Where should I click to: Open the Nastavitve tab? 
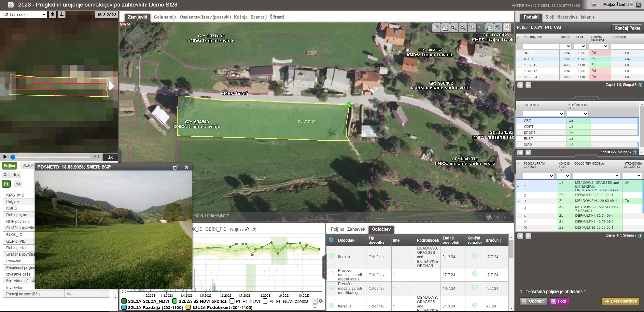click(x=567, y=17)
